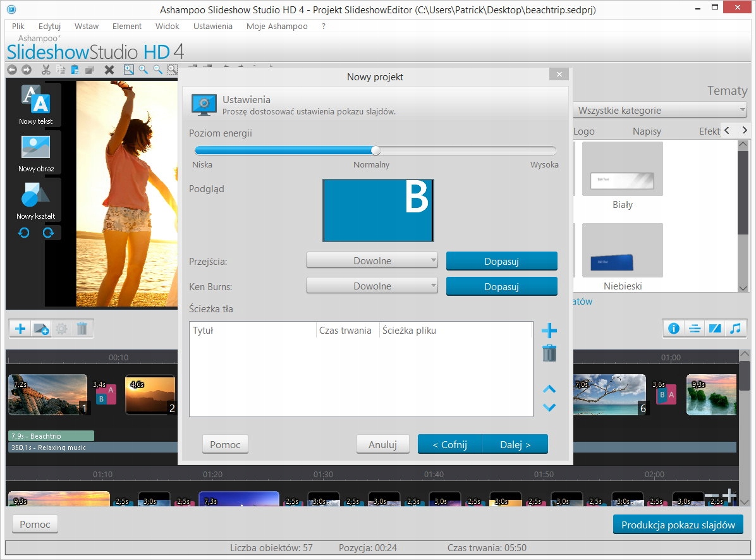This screenshot has width=756, height=560.
Task: Click the scissors cut icon in toolbar
Action: click(46, 70)
